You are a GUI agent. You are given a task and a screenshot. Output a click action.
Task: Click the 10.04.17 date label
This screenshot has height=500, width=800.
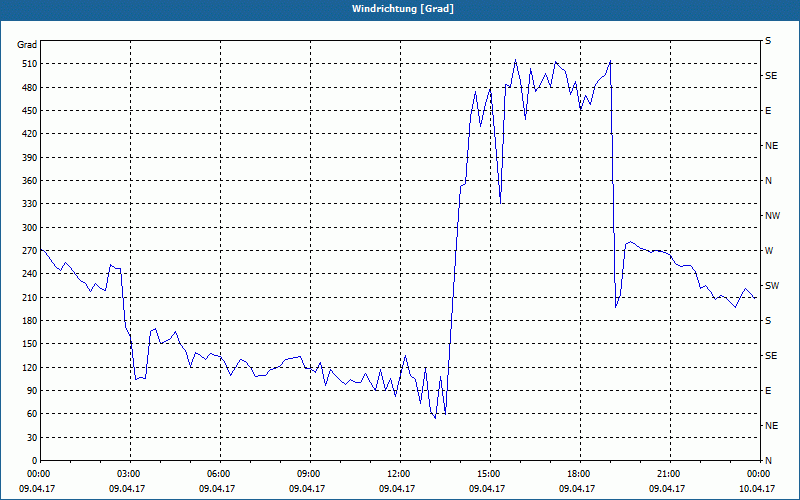pyautogui.click(x=757, y=488)
